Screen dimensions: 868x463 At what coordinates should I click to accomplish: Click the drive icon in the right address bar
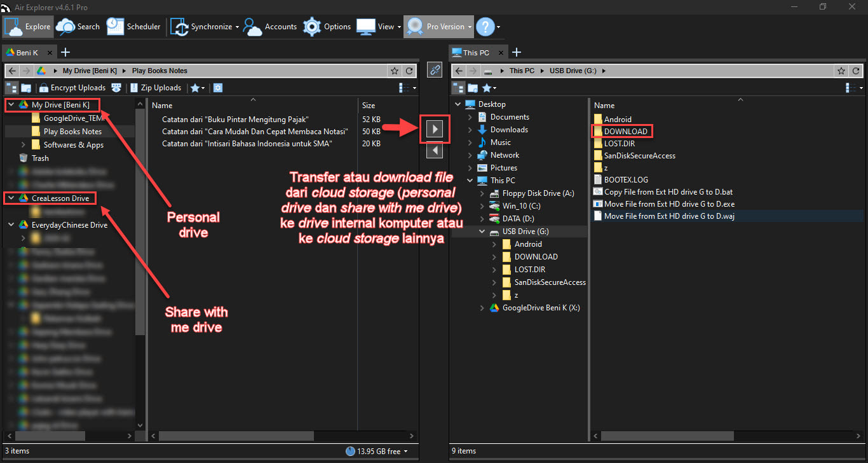(x=487, y=71)
